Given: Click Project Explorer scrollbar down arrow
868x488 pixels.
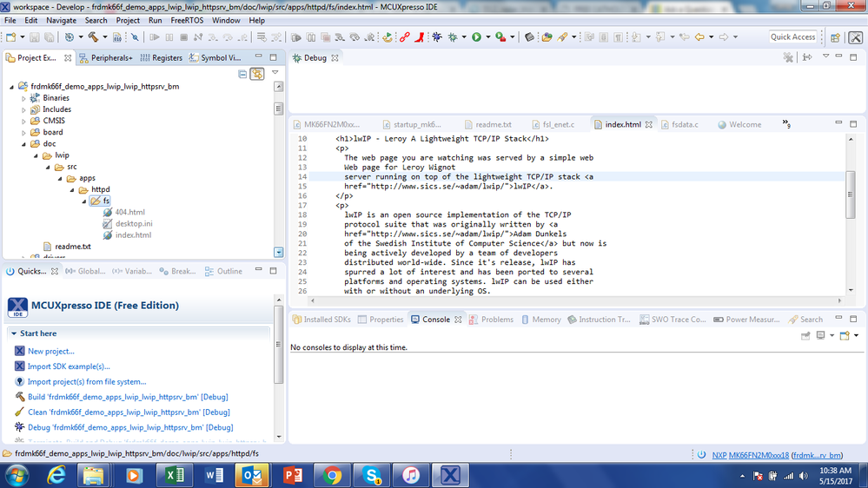Looking at the screenshot, I should pos(278,253).
